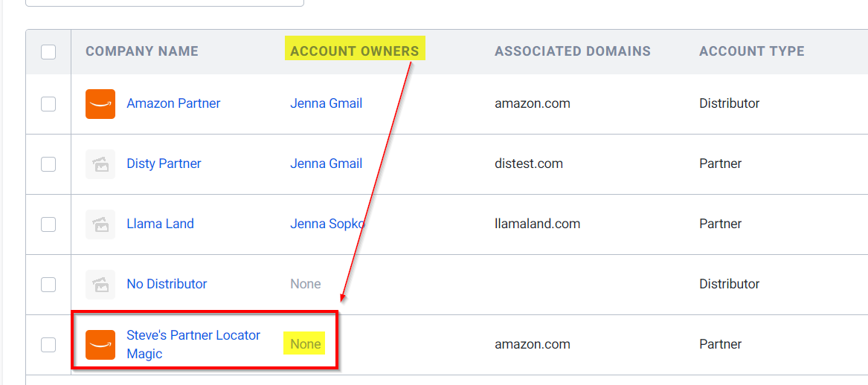Click the Llama Land placeholder image icon

click(100, 224)
